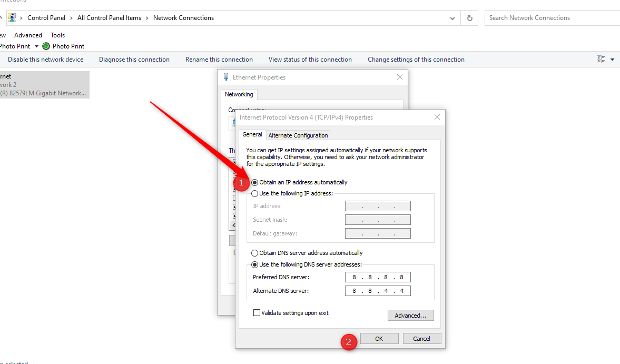The width and height of the screenshot is (620, 364).
Task: Select 'Obtain an IP address automatically' option
Action: (x=255, y=182)
